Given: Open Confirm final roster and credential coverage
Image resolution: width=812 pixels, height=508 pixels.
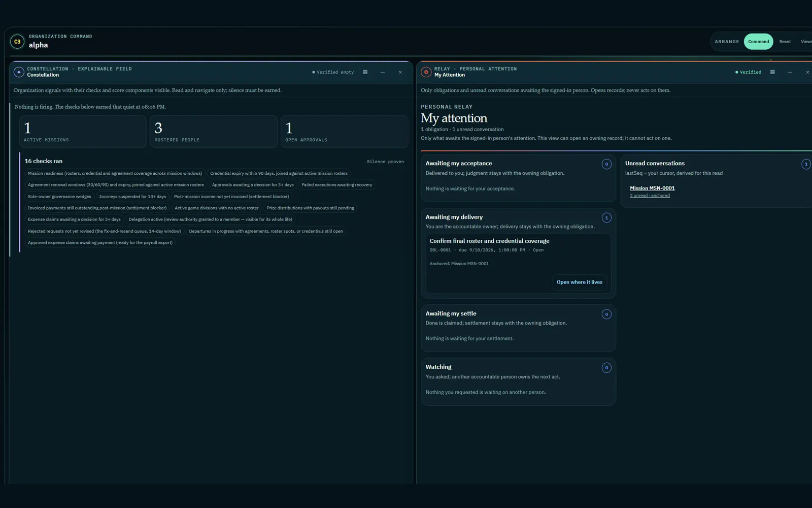Looking at the screenshot, I should pos(489,241).
